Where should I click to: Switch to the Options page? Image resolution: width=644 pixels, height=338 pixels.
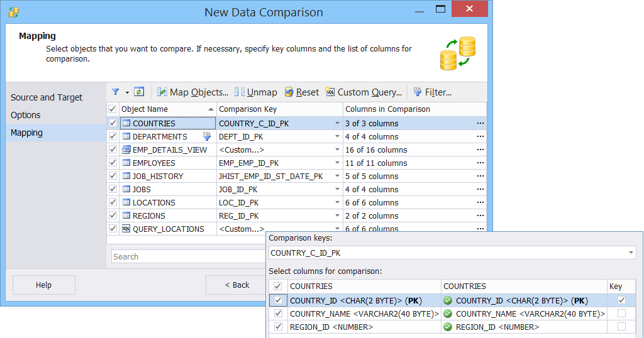coord(26,115)
